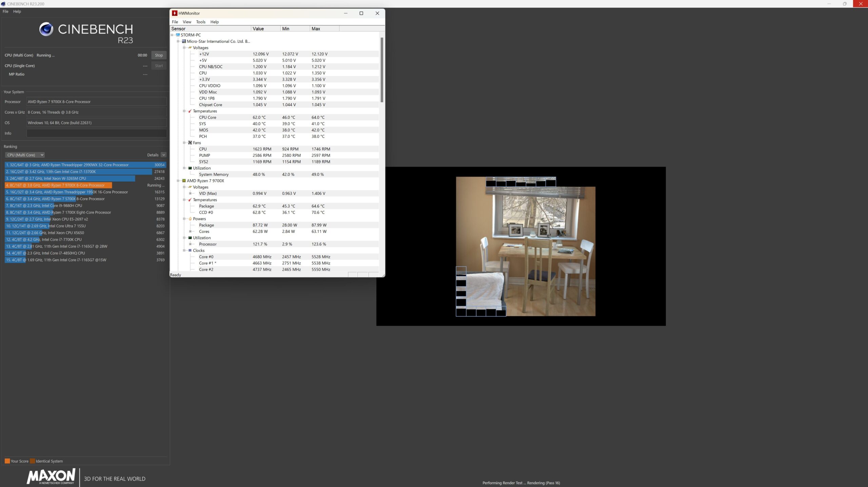Viewport: 868px width, 487px height.
Task: Click the Cinebench logo sphere icon
Action: coord(46,29)
